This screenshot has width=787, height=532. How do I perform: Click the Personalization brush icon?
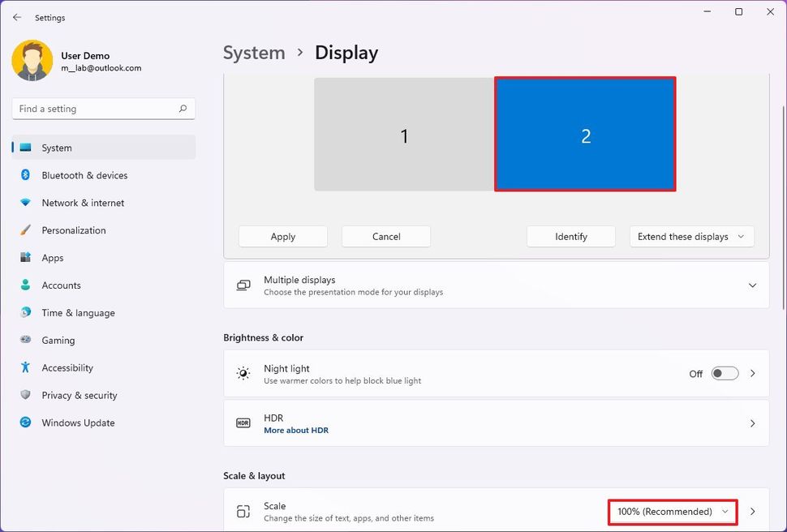click(27, 230)
